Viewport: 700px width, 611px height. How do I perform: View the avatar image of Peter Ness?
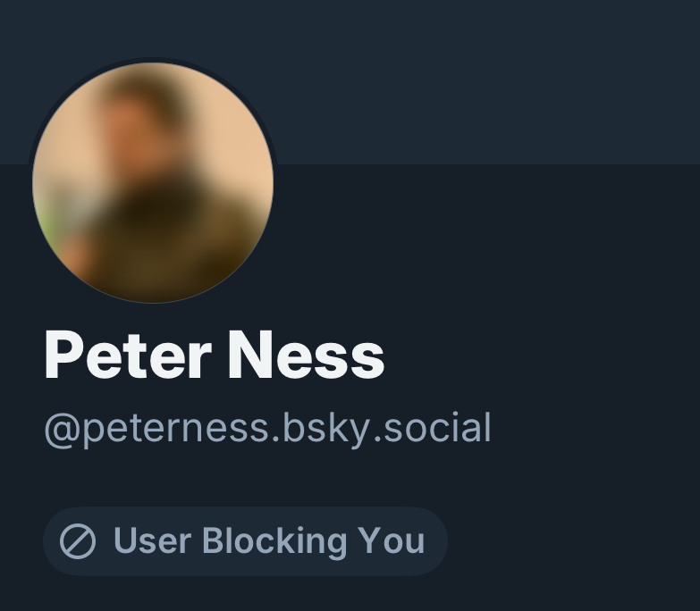pyautogui.click(x=153, y=182)
